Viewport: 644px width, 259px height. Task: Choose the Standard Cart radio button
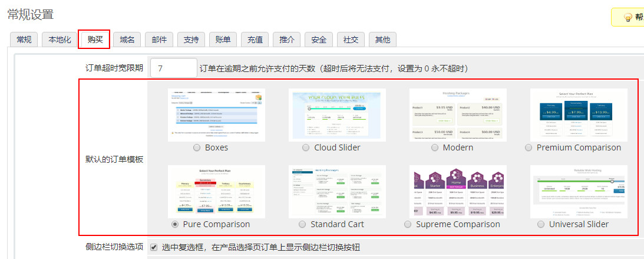(x=302, y=224)
